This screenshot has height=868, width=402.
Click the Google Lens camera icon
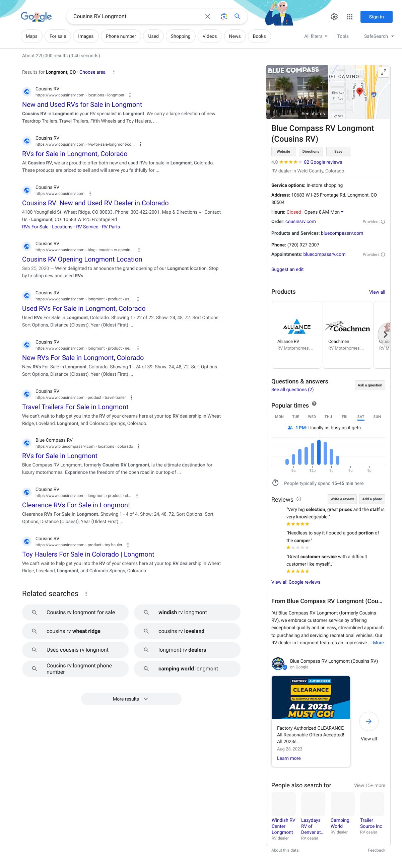pyautogui.click(x=224, y=16)
